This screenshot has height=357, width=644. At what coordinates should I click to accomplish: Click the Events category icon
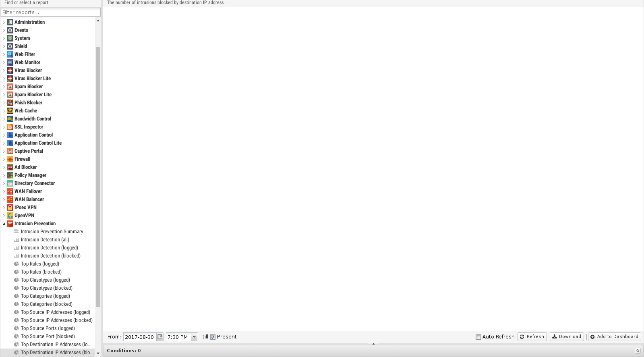[x=10, y=30]
